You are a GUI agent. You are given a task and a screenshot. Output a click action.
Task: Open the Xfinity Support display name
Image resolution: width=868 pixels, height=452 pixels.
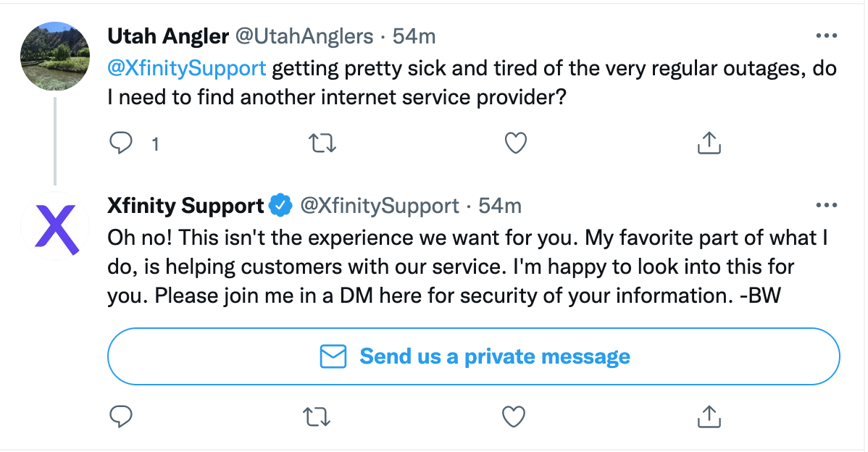[185, 206]
